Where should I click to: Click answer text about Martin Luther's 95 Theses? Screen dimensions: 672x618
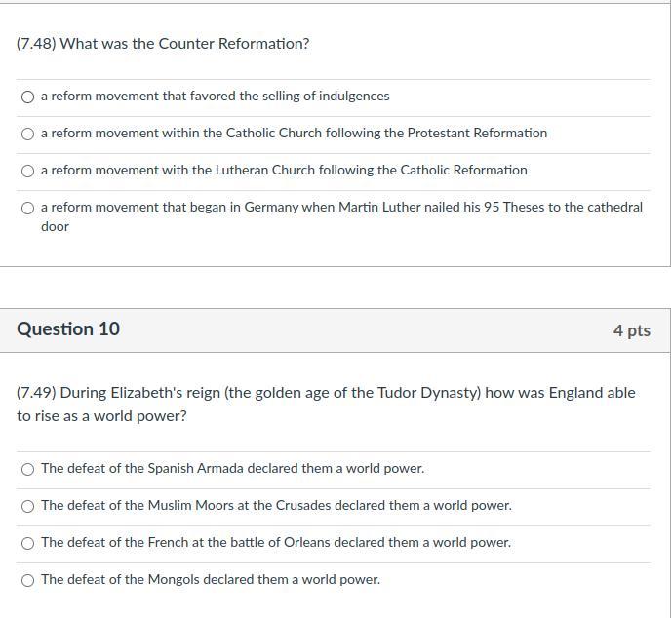341,216
